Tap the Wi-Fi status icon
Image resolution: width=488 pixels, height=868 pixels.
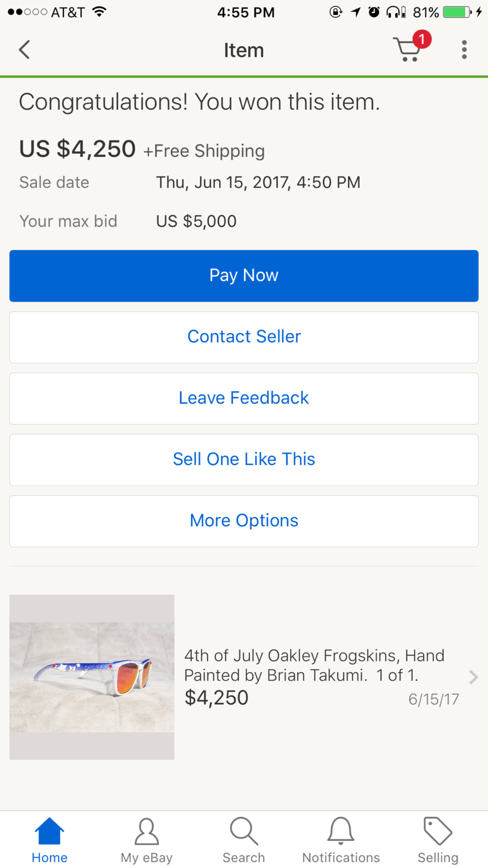pyautogui.click(x=99, y=12)
